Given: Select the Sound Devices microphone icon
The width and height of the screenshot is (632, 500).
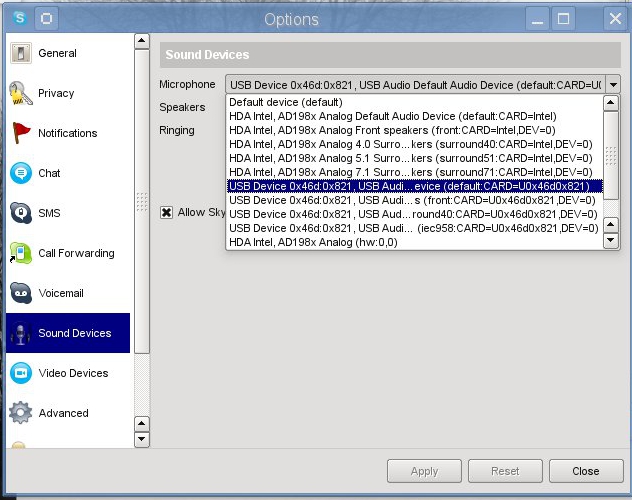Looking at the screenshot, I should pos(21,334).
